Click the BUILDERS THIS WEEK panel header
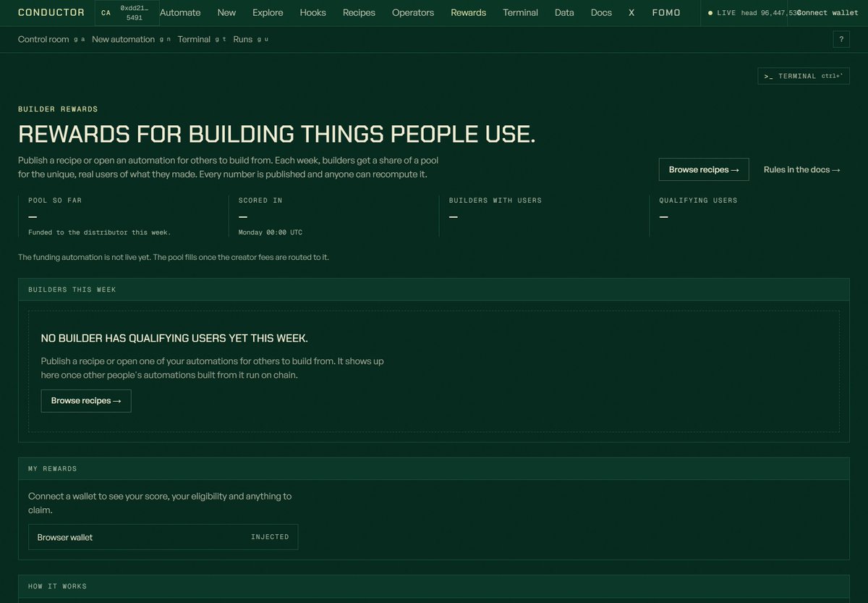 point(434,290)
